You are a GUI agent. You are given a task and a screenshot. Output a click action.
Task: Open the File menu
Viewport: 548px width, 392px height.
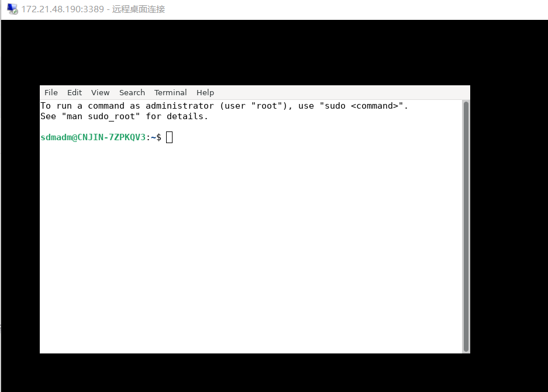pos(51,92)
